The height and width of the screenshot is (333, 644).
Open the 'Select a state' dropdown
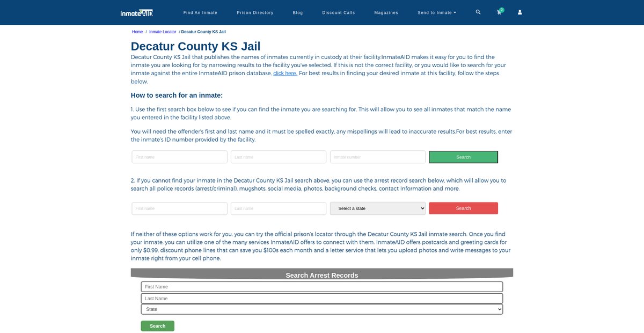pyautogui.click(x=378, y=208)
